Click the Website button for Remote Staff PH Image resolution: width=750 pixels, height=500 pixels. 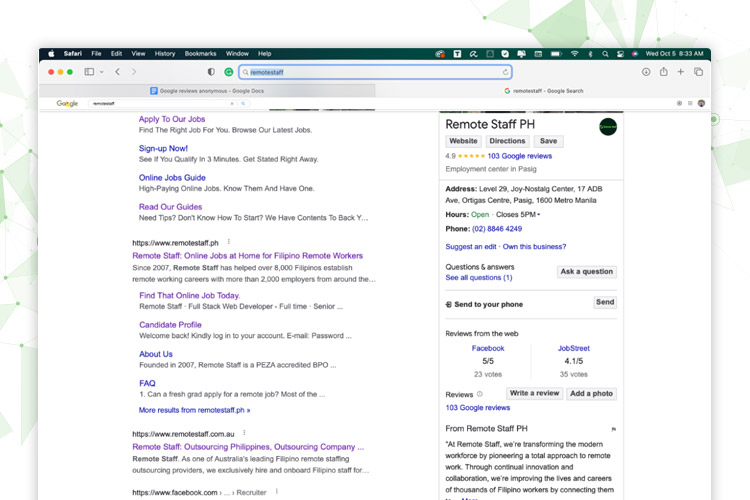click(x=463, y=141)
